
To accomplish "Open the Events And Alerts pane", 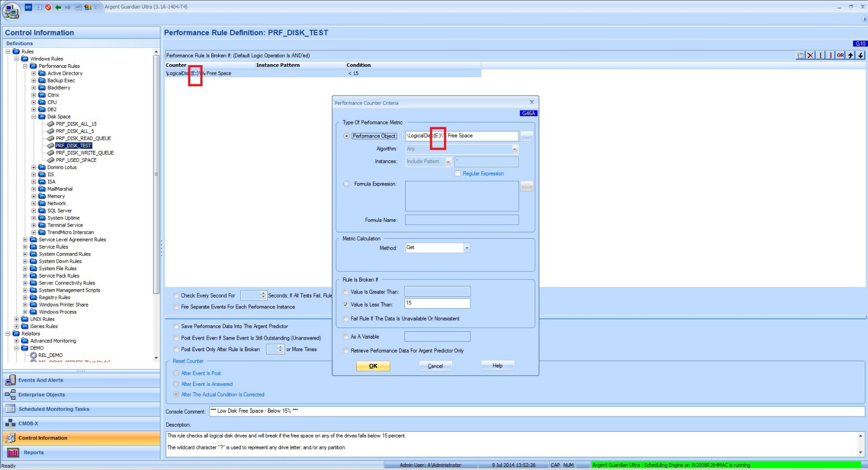I will [x=41, y=380].
